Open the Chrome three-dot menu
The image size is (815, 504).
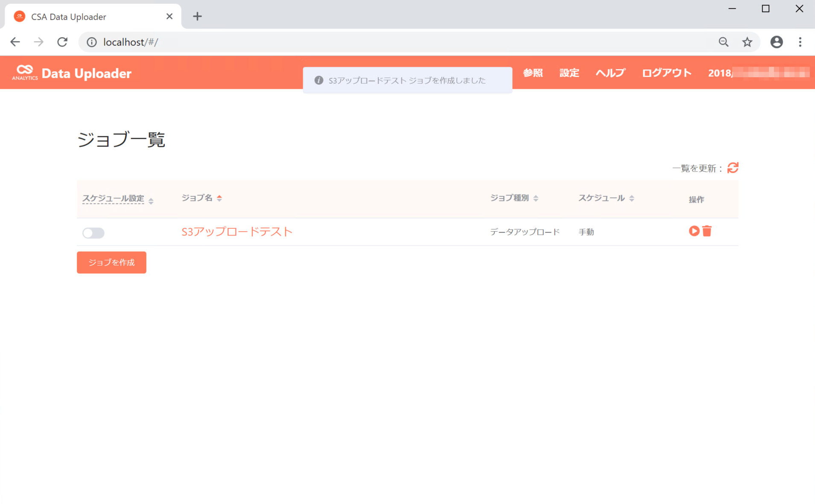[x=800, y=42]
